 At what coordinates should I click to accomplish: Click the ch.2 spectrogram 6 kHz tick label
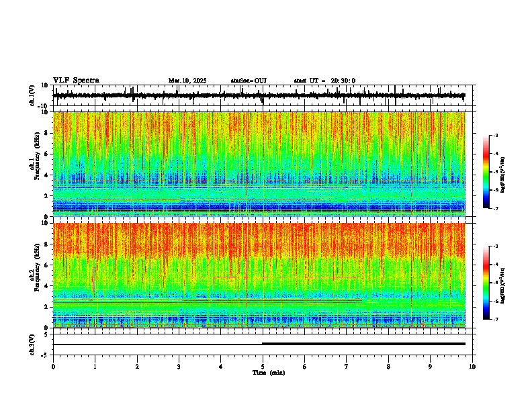point(46,265)
